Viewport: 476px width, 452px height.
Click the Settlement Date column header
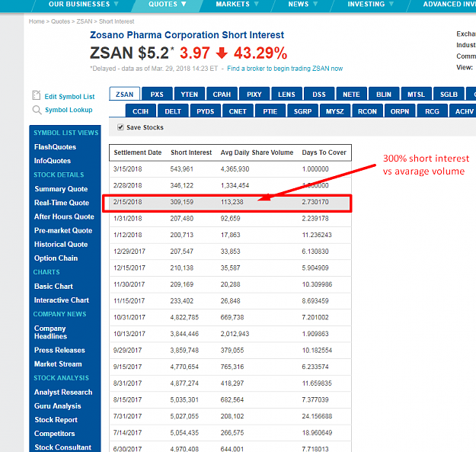pyautogui.click(x=138, y=152)
